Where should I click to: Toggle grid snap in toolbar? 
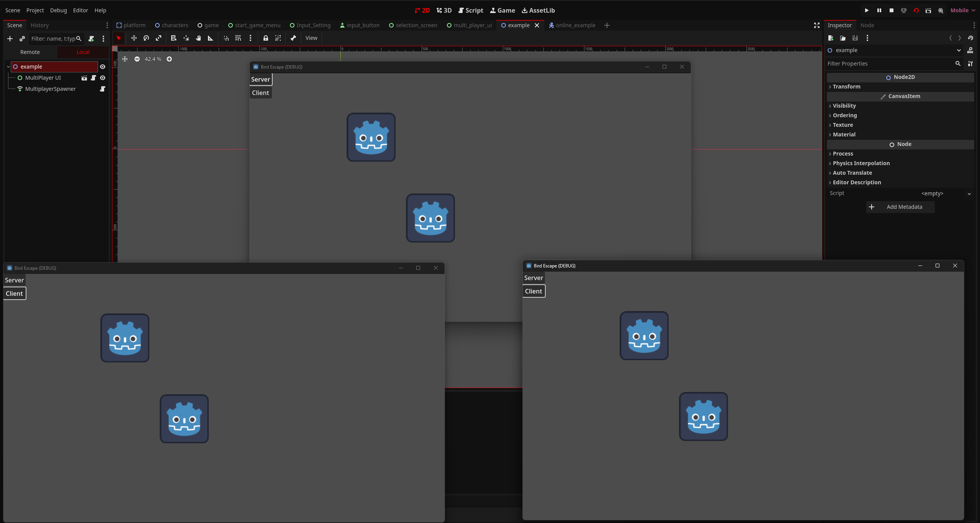[x=238, y=38]
